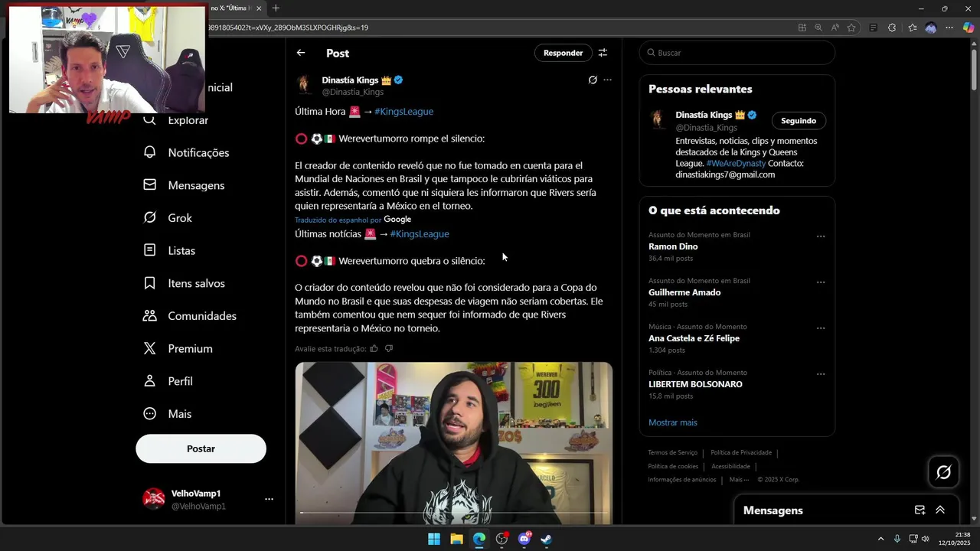Open Comunidades in the sidebar
The image size is (980, 551).
190,316
